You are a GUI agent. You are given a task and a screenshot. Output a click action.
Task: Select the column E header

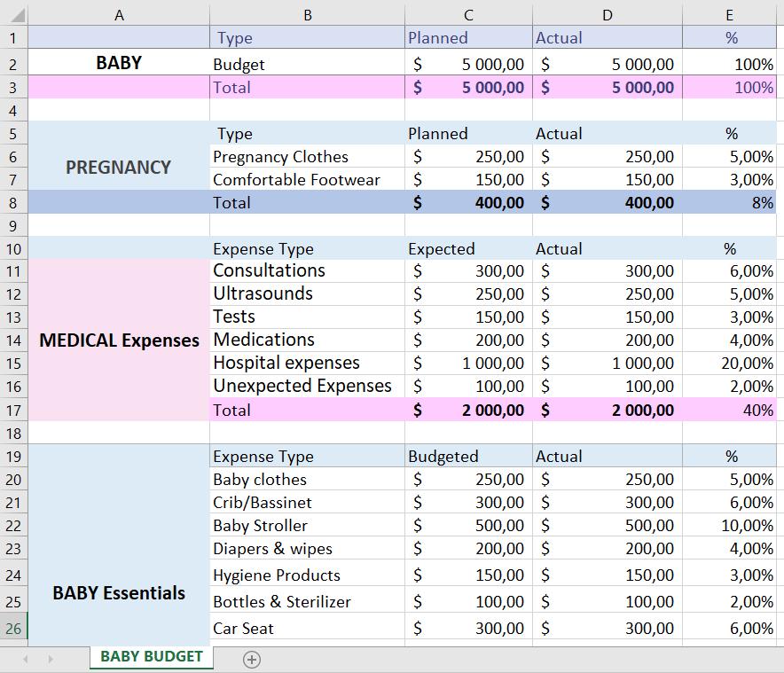[x=729, y=14]
